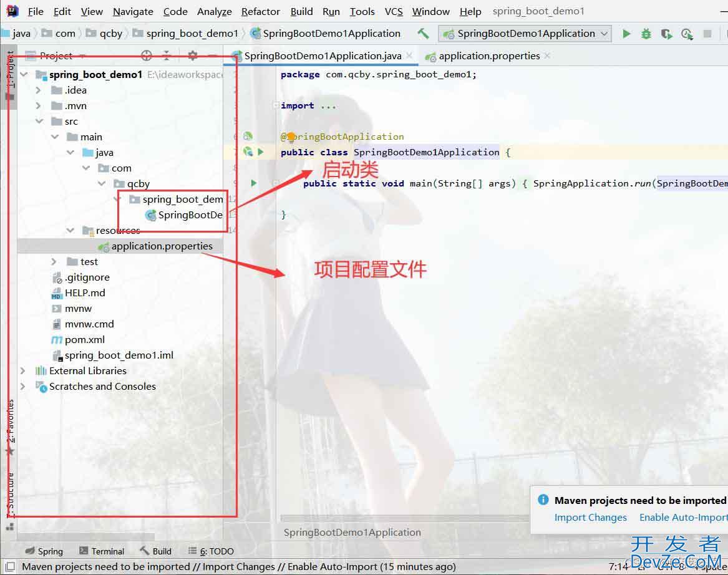728x575 pixels.
Task: Click run gutter icon beside main method
Action: [x=253, y=183]
